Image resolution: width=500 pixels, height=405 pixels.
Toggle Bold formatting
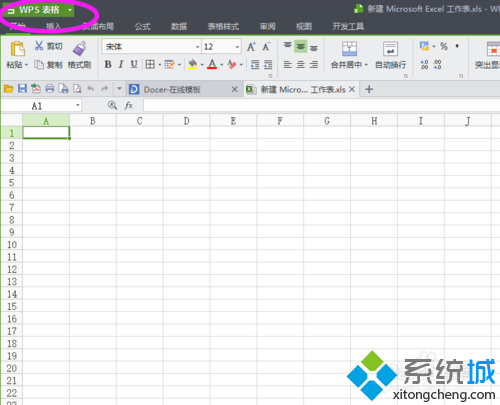(x=108, y=64)
